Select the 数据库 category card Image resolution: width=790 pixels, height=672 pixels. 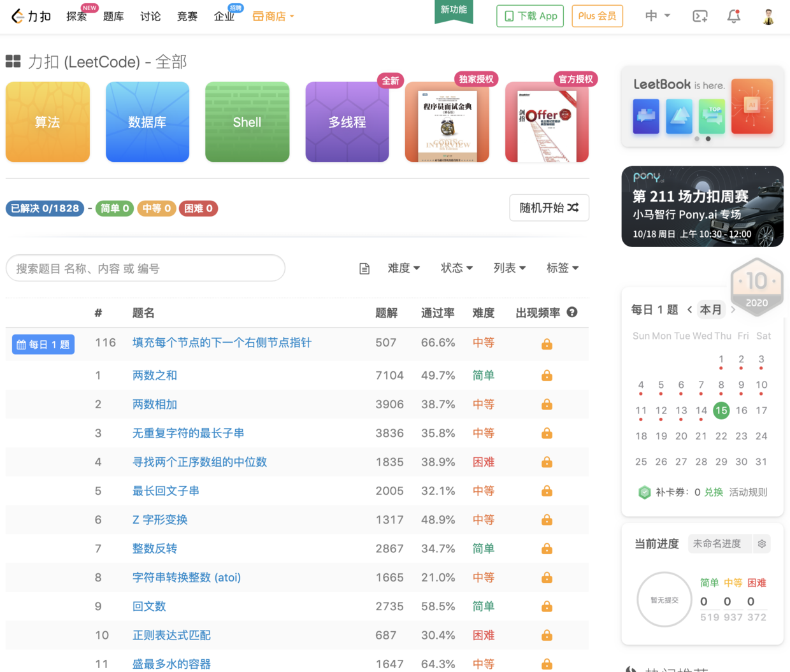click(x=147, y=122)
